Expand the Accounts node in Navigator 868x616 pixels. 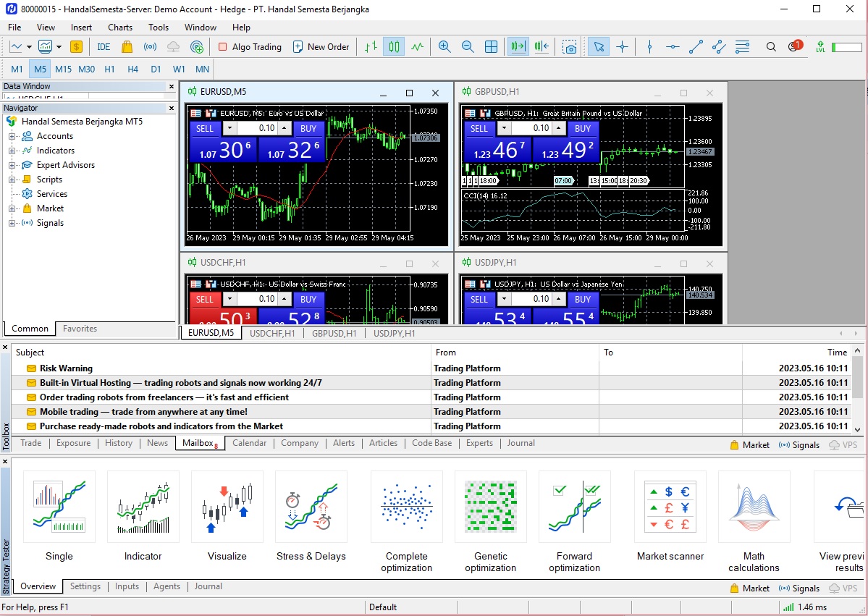(12, 136)
